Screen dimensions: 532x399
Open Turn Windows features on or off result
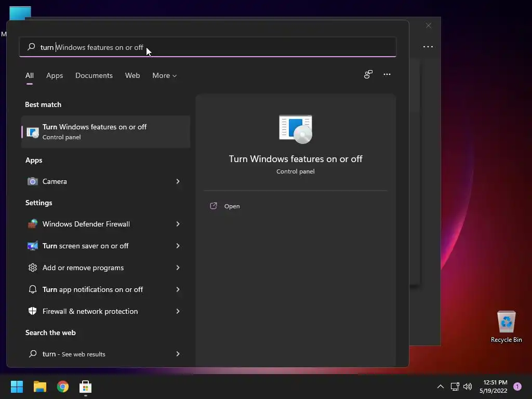105,131
